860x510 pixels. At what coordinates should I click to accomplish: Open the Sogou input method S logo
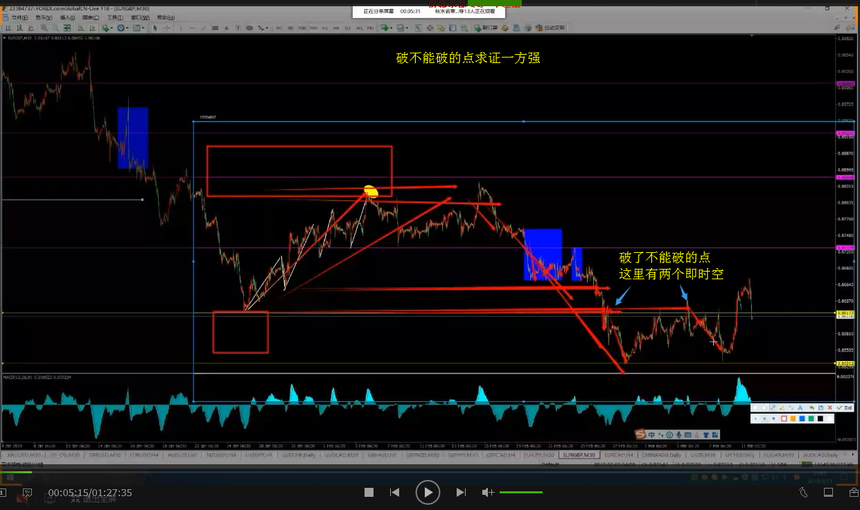(x=640, y=434)
